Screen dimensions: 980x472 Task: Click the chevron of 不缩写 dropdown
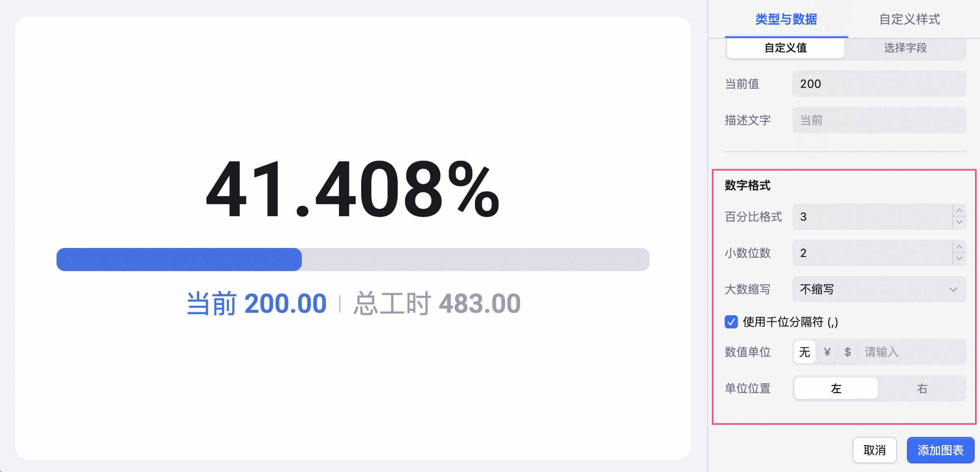pyautogui.click(x=953, y=289)
